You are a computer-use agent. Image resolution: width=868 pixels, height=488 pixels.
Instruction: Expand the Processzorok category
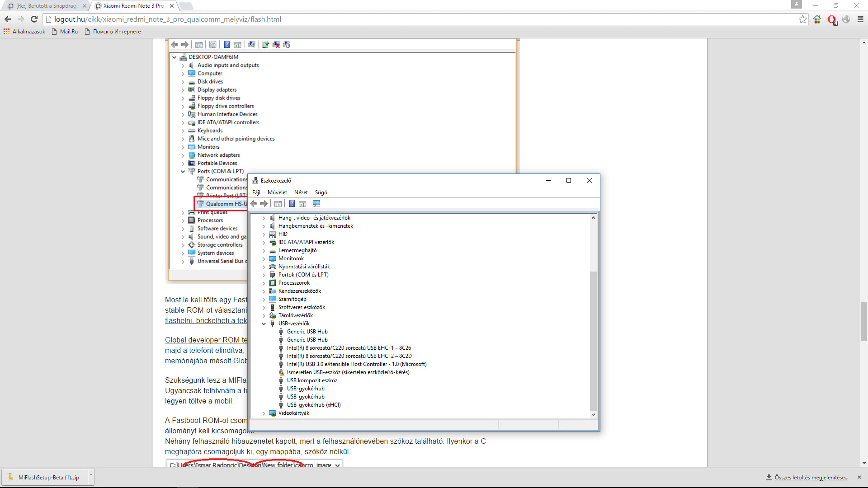click(x=264, y=283)
